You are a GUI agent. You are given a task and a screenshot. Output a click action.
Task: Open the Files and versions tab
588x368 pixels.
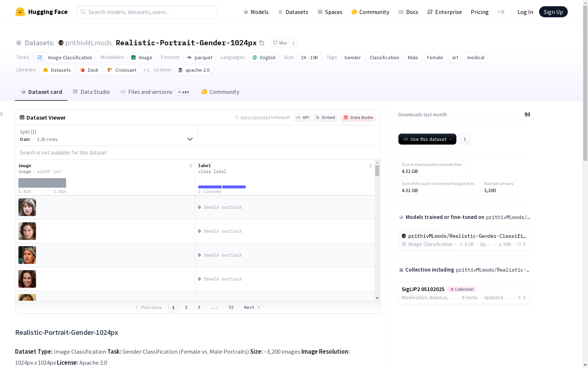(x=155, y=92)
